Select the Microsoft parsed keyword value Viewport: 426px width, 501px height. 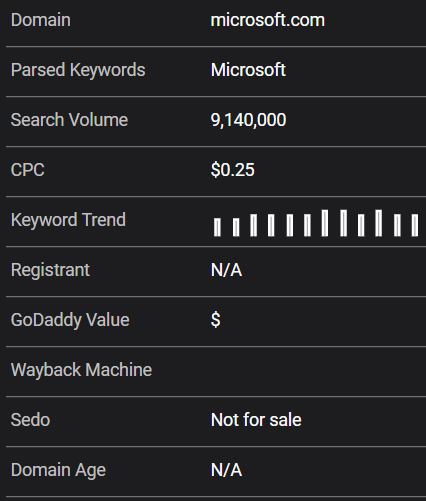(248, 70)
